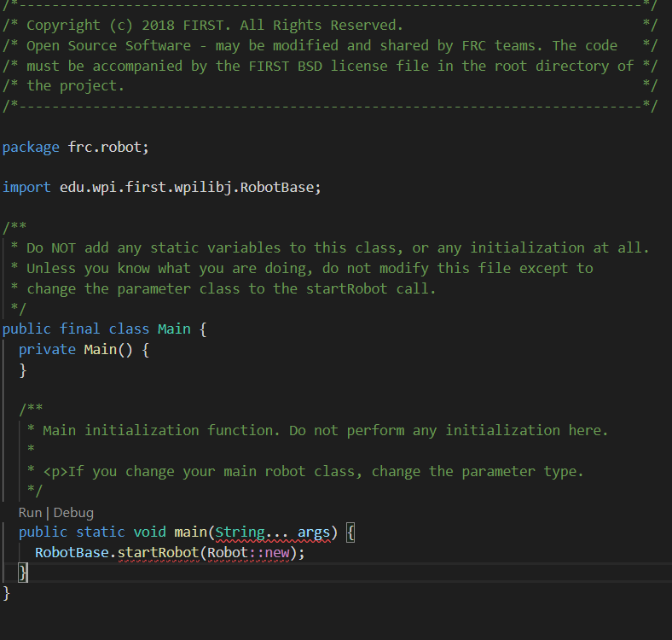The height and width of the screenshot is (640, 672).
Task: Click the highlighted opening brace of main
Action: pyautogui.click(x=350, y=532)
